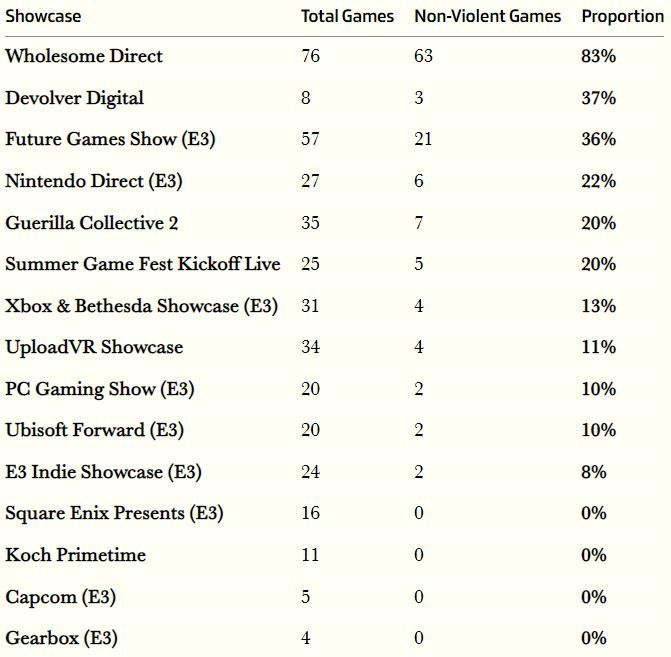The image size is (671, 657).
Task: Select the Capcom (E3) showcase name
Action: click(60, 597)
